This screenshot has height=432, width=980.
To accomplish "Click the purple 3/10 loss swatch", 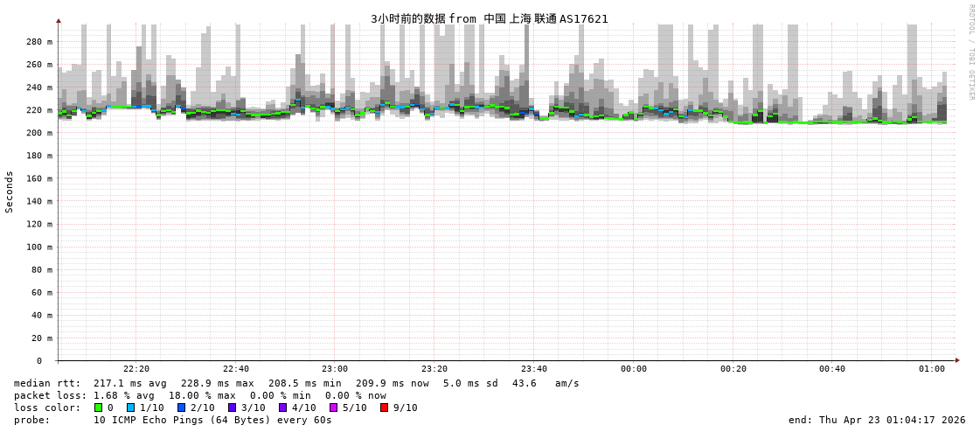I will click(x=232, y=408).
